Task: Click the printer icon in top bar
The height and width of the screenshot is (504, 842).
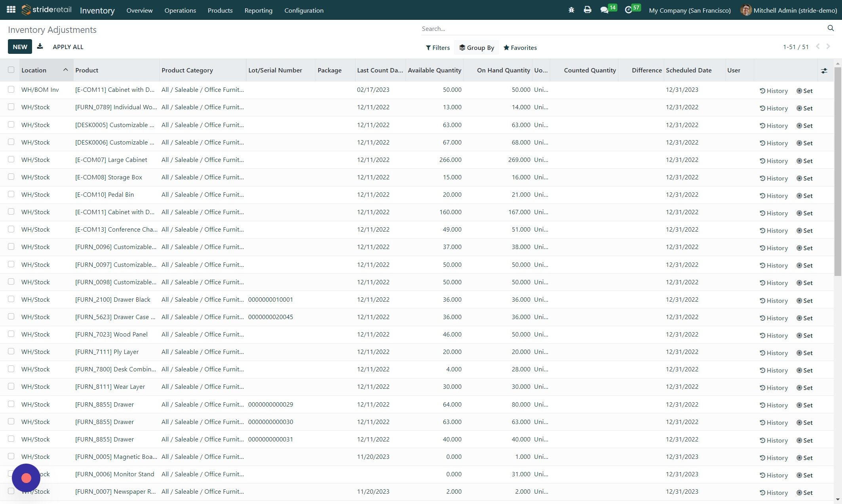Action: (587, 10)
